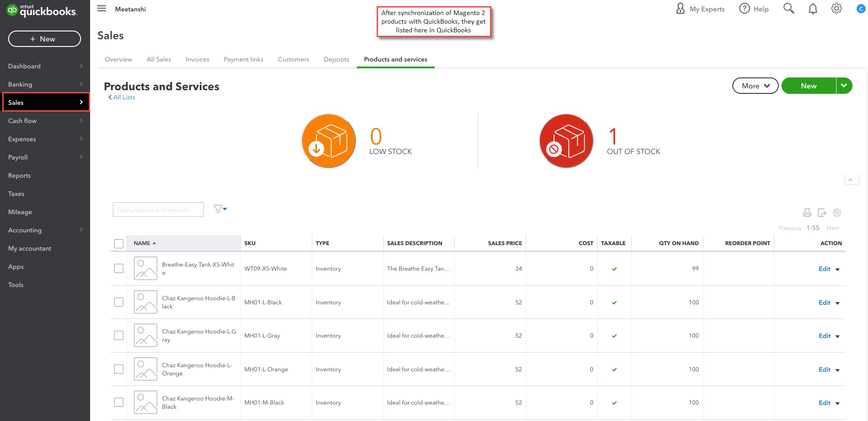Open action dropdown for MH01-L-Orange row

pos(838,370)
